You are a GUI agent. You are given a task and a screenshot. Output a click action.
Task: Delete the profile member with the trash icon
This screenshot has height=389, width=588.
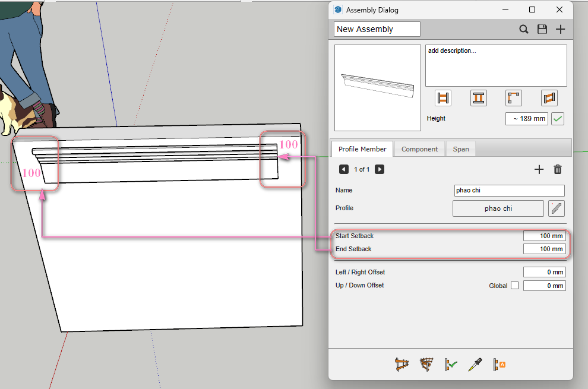[x=558, y=169]
